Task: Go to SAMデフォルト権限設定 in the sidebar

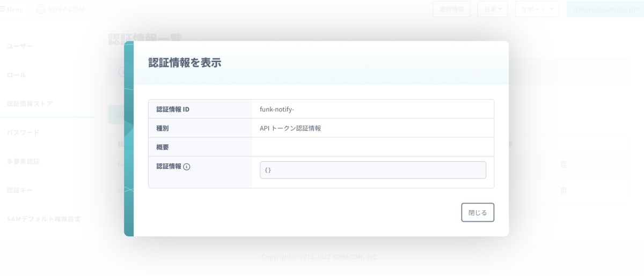Action: point(43,219)
